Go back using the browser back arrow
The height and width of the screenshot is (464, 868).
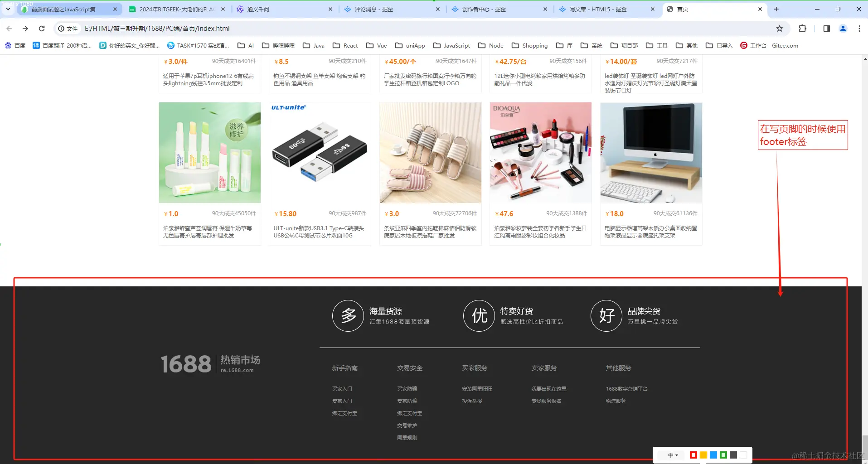(x=9, y=29)
